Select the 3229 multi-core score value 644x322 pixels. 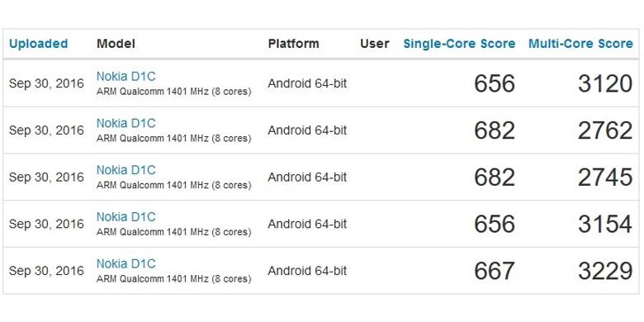tap(605, 271)
